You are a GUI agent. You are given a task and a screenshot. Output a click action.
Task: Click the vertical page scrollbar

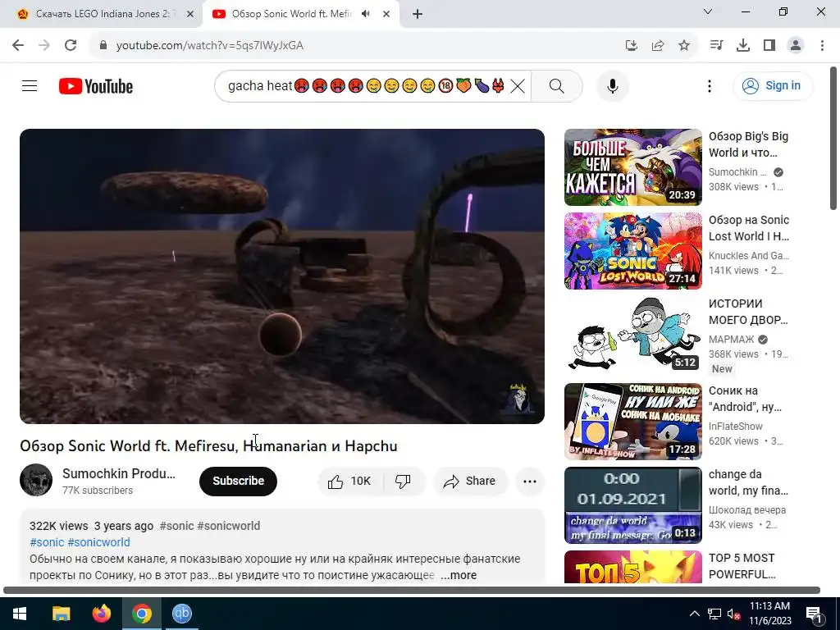coord(833,138)
